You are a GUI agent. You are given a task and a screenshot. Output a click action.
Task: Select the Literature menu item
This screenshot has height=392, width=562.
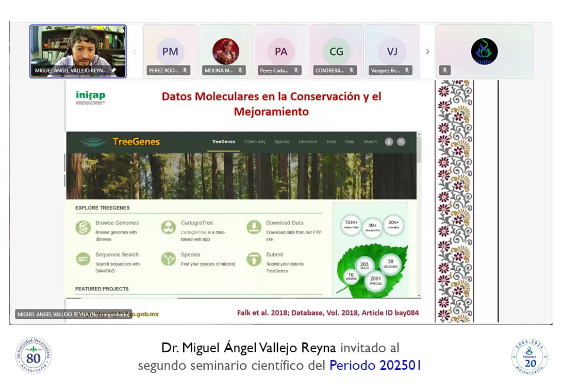(308, 142)
